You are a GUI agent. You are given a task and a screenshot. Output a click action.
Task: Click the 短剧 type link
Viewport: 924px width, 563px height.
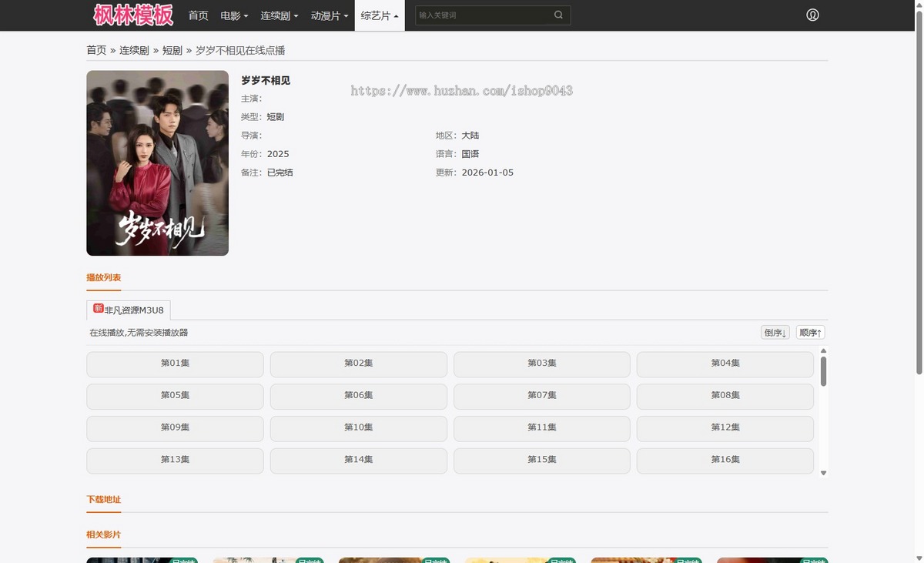pos(276,117)
